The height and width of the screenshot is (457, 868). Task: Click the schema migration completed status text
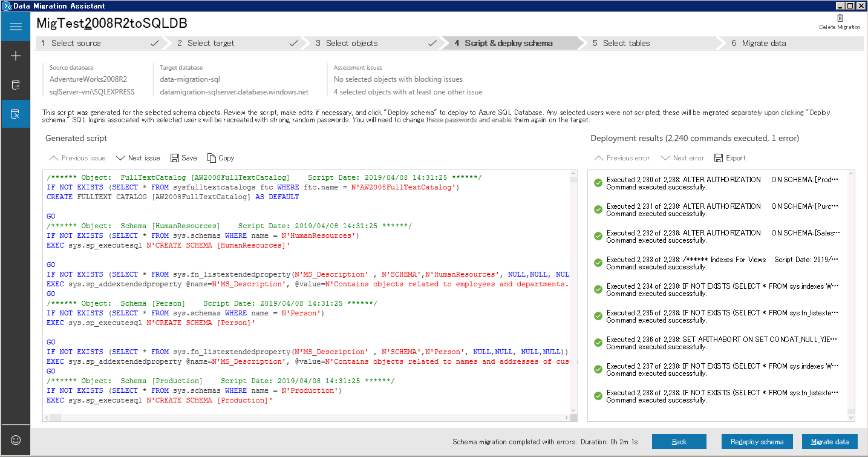[545, 442]
